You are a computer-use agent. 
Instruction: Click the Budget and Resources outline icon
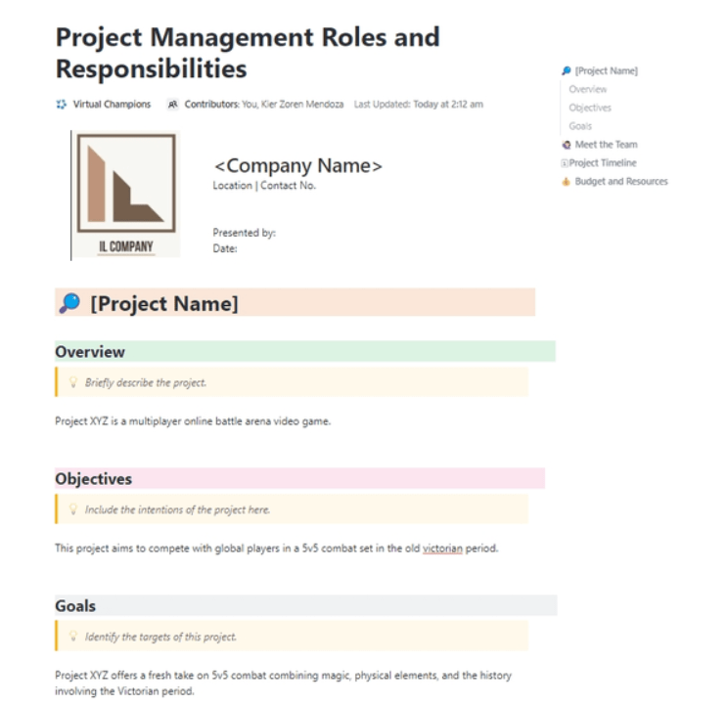pos(567,182)
